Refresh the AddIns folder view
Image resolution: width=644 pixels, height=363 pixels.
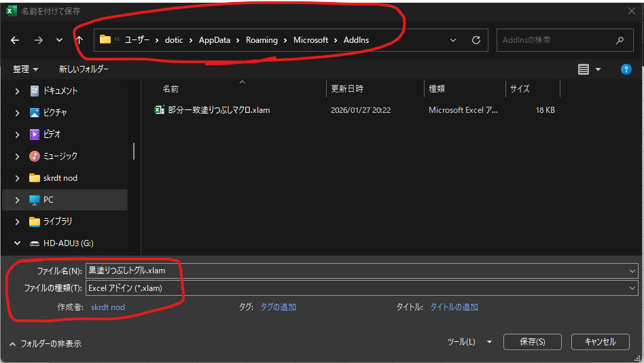point(476,40)
